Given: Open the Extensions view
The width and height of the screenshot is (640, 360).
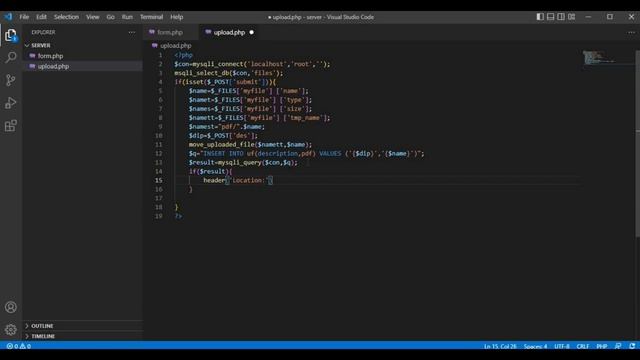Looking at the screenshot, I should pos(11,126).
